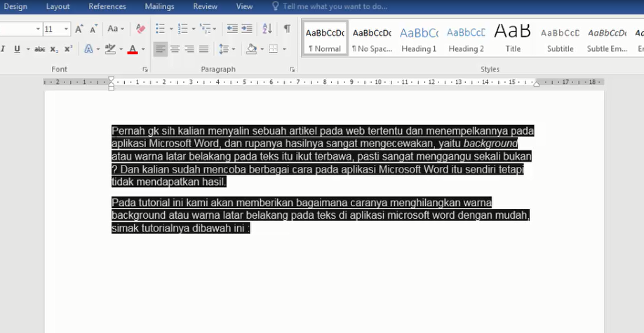Decrease paragraph indent
This screenshot has width=644, height=333.
point(232,29)
